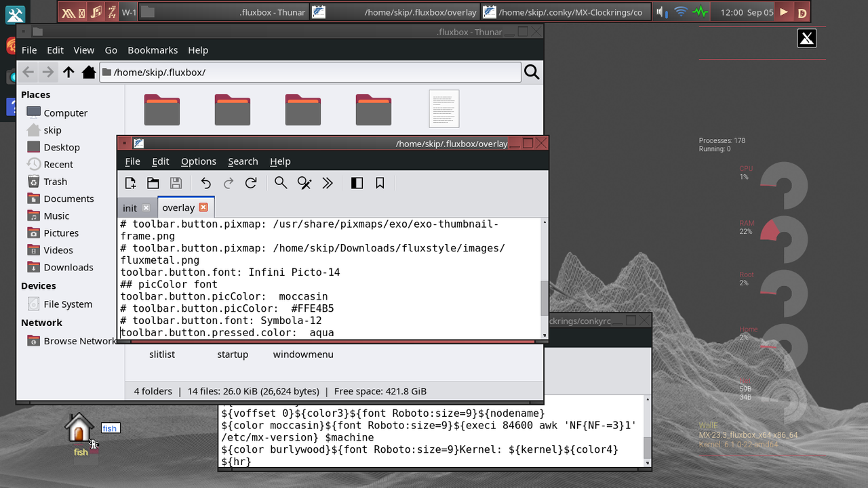Open the editor's File menu

tap(133, 161)
